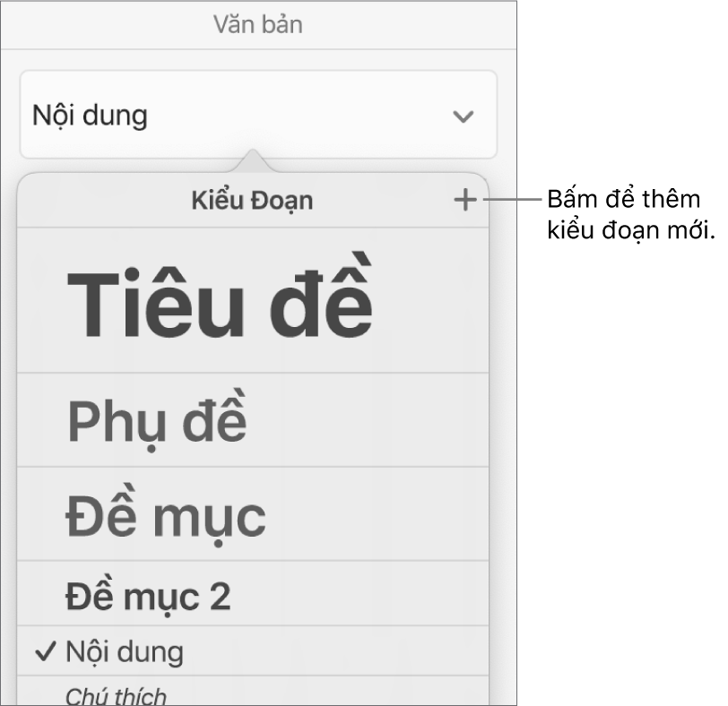Click the plus icon to add paragraph style
728x706 pixels.
(x=464, y=201)
